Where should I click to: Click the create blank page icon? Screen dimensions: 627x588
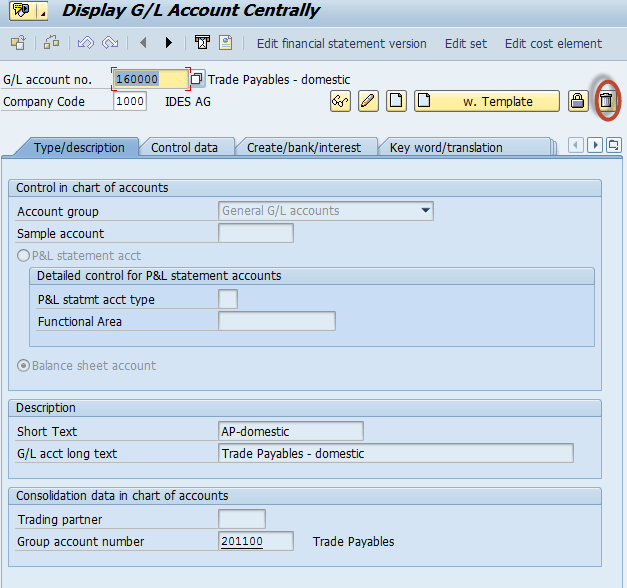396,101
